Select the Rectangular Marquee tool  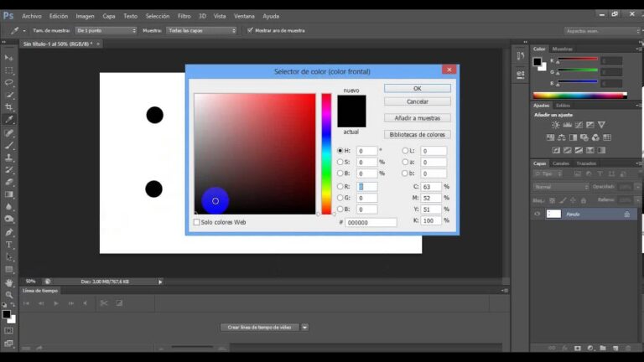pos(8,70)
